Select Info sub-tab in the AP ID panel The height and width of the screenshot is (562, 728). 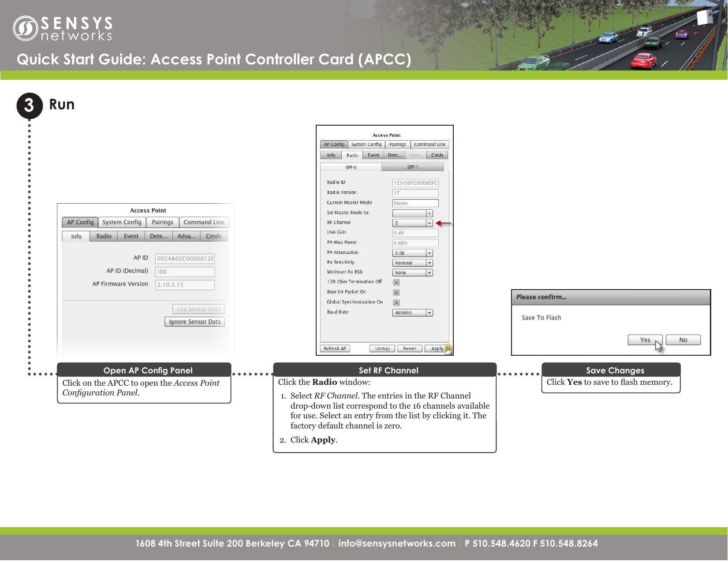coord(76,236)
